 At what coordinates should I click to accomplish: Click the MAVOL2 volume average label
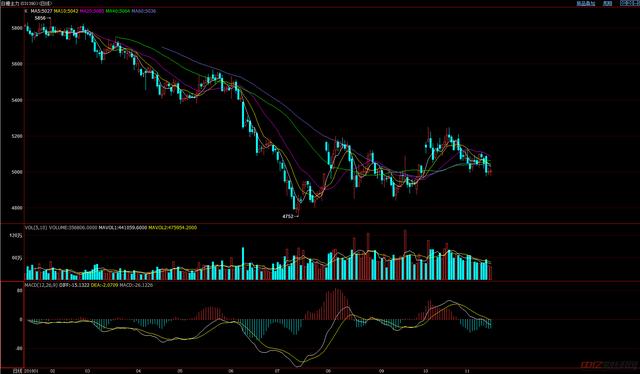pos(172,227)
